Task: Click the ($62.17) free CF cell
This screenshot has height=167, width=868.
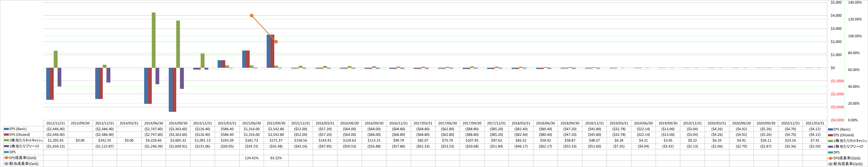Action: click(545, 146)
